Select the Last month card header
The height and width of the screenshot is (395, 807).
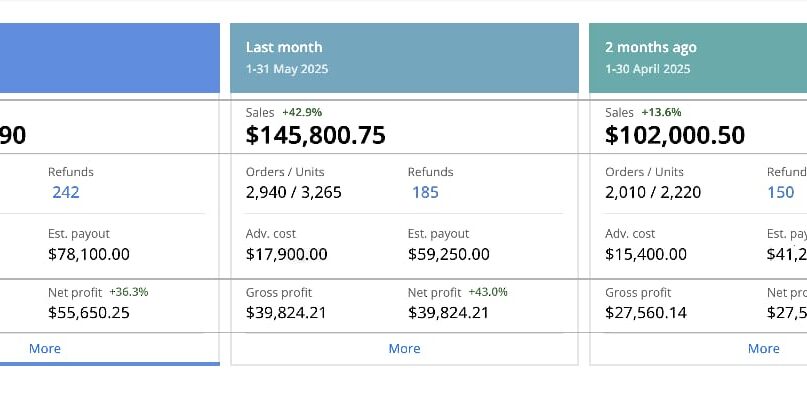[x=404, y=58]
